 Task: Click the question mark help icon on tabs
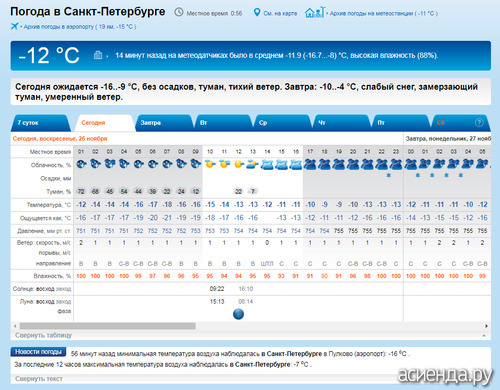click(479, 123)
